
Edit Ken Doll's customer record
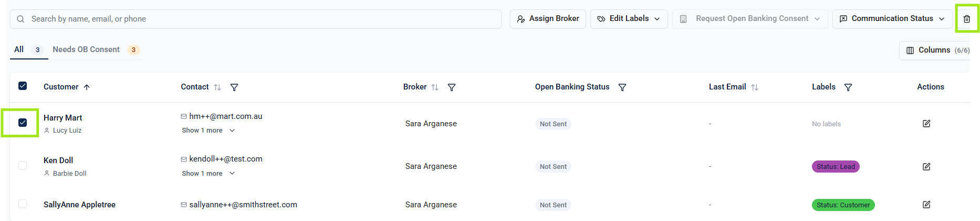coord(926,167)
